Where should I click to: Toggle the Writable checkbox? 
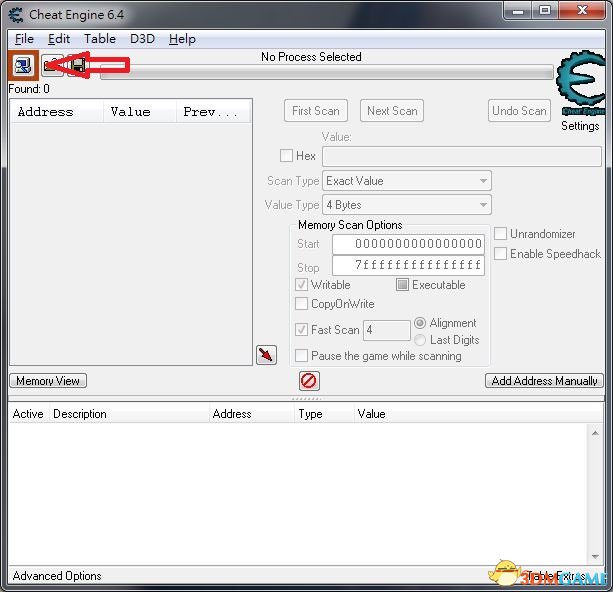[x=301, y=285]
